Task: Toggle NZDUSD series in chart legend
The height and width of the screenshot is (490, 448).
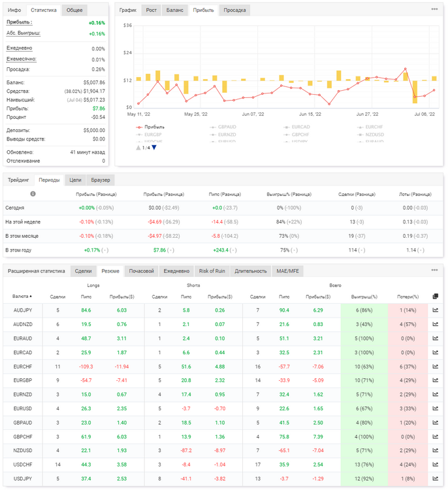Action: point(370,135)
